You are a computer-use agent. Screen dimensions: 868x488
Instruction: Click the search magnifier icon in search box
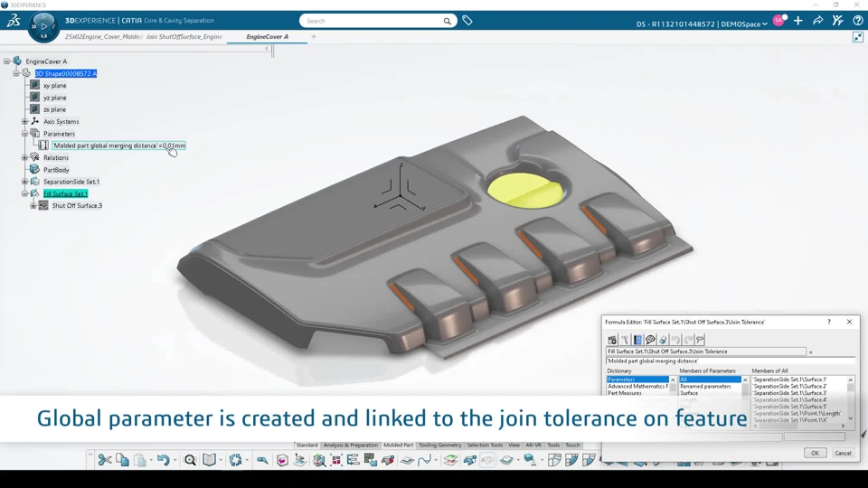coord(448,21)
